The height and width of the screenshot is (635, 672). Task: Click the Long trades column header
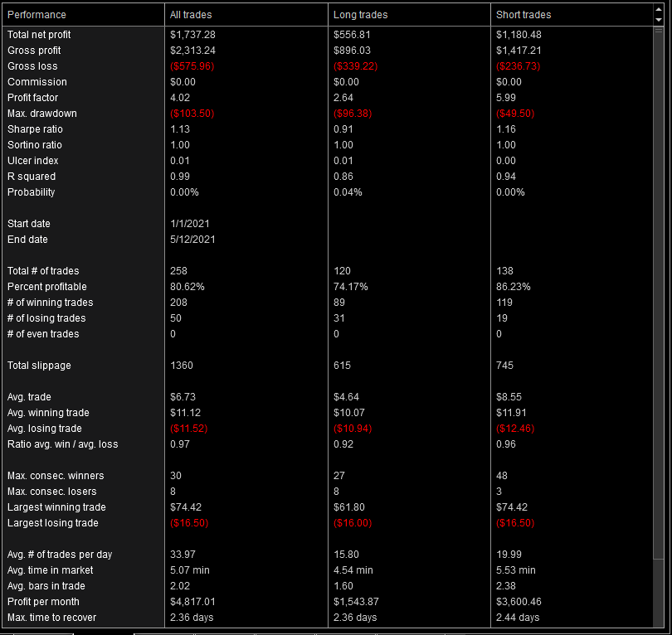pos(360,15)
